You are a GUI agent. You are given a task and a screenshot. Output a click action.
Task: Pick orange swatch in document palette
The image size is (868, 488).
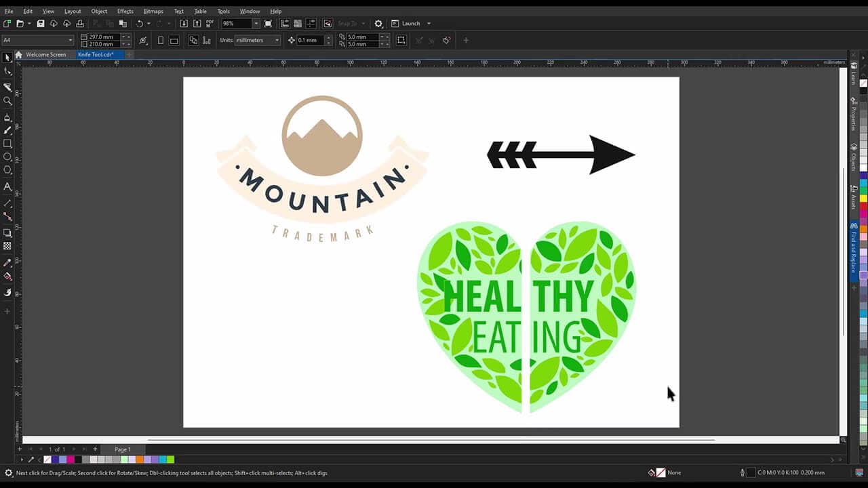140,460
